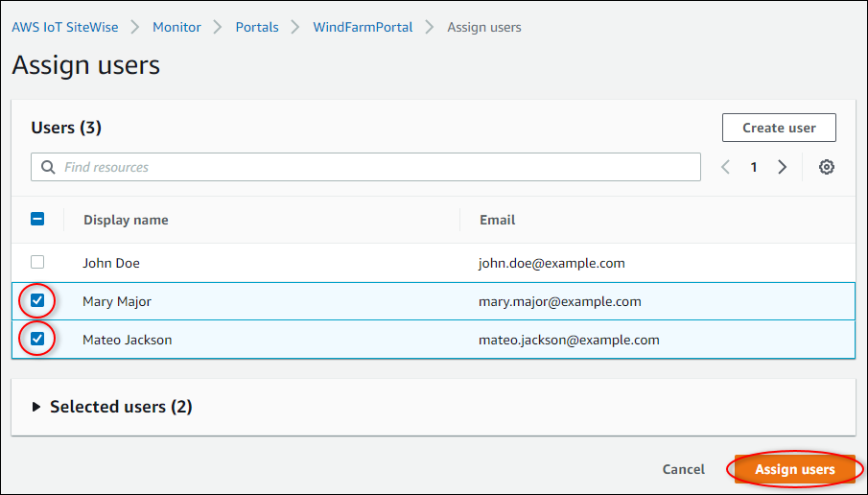Cancel the user assignment
The image size is (868, 495).
(683, 469)
